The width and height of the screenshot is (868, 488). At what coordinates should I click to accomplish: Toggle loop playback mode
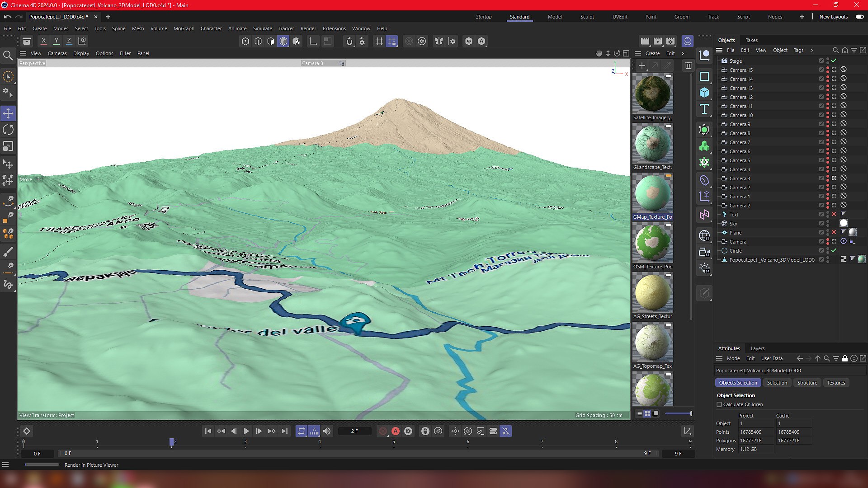pos(302,431)
